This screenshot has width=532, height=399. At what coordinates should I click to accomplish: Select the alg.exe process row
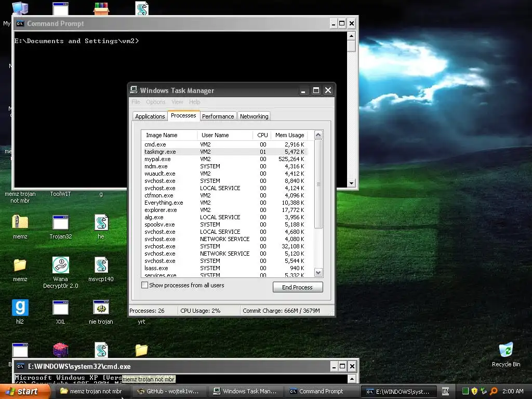pos(224,217)
